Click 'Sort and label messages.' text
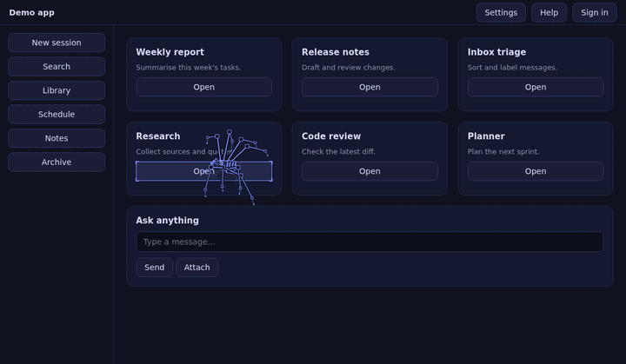Image resolution: width=626 pixels, height=364 pixels. [512, 68]
